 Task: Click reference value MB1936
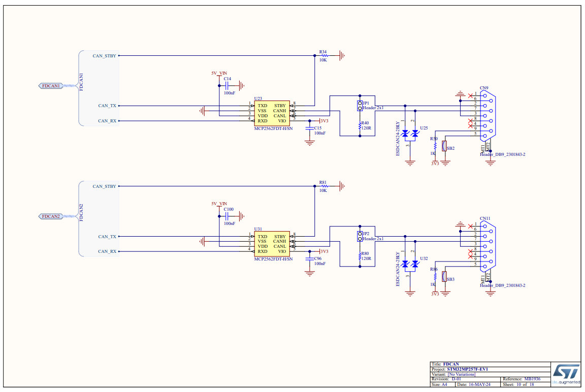pos(532,379)
